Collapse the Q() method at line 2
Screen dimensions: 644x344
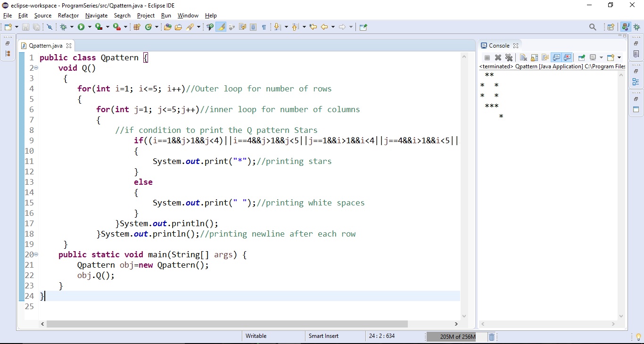point(35,68)
